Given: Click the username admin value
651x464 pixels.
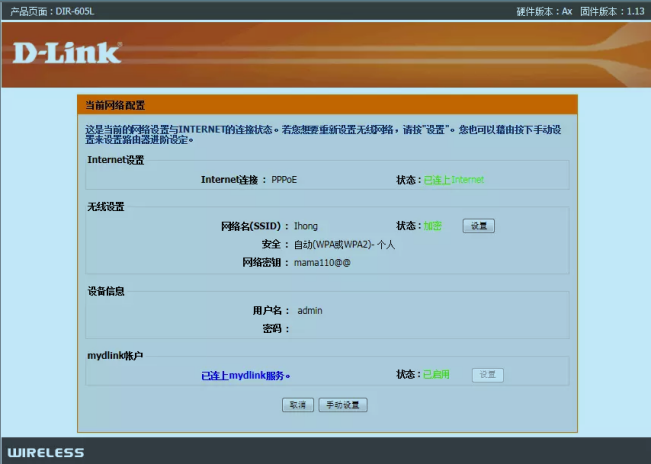Looking at the screenshot, I should click(310, 310).
